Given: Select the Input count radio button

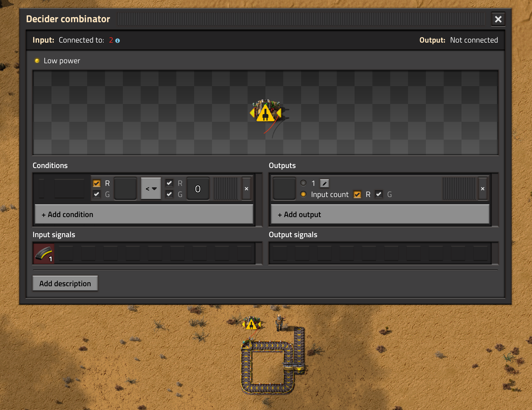Looking at the screenshot, I should pyautogui.click(x=304, y=194).
